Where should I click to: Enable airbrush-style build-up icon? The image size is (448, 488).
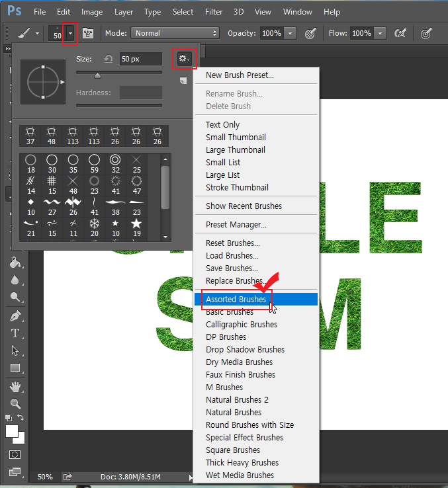pos(400,33)
